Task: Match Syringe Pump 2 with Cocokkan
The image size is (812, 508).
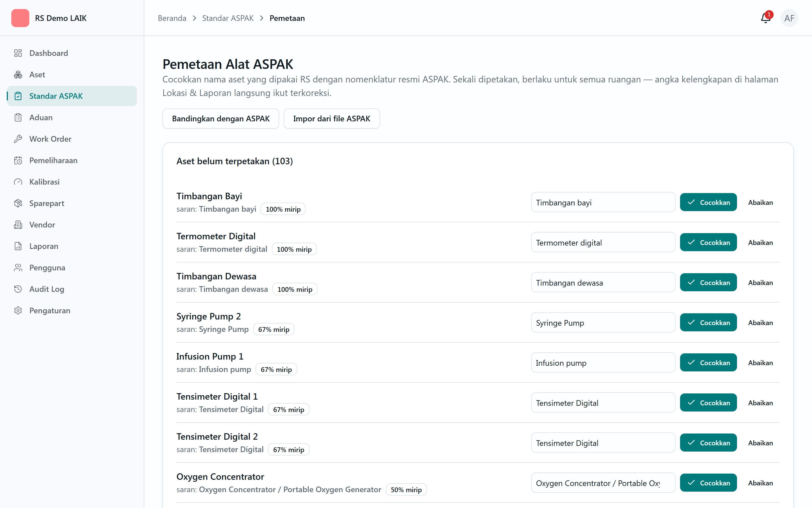Action: click(x=708, y=323)
